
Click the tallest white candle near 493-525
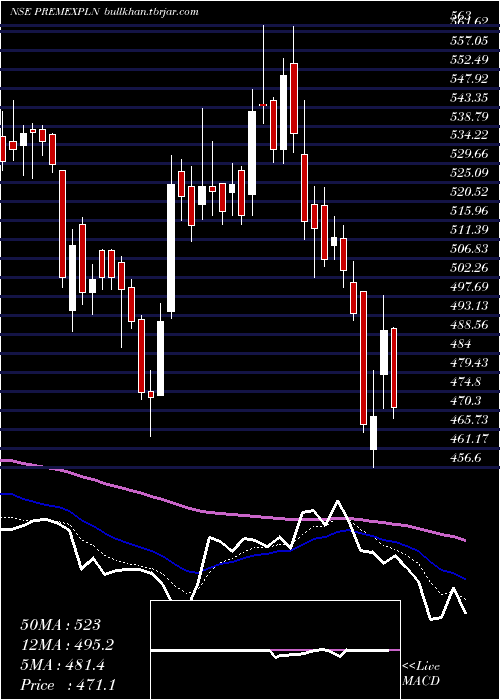171,248
